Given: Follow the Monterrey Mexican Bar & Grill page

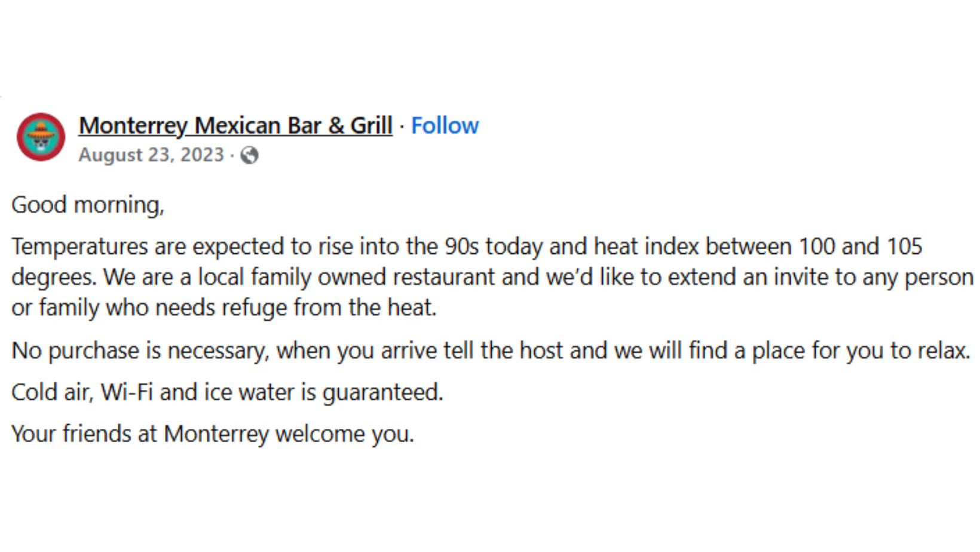Looking at the screenshot, I should 445,125.
